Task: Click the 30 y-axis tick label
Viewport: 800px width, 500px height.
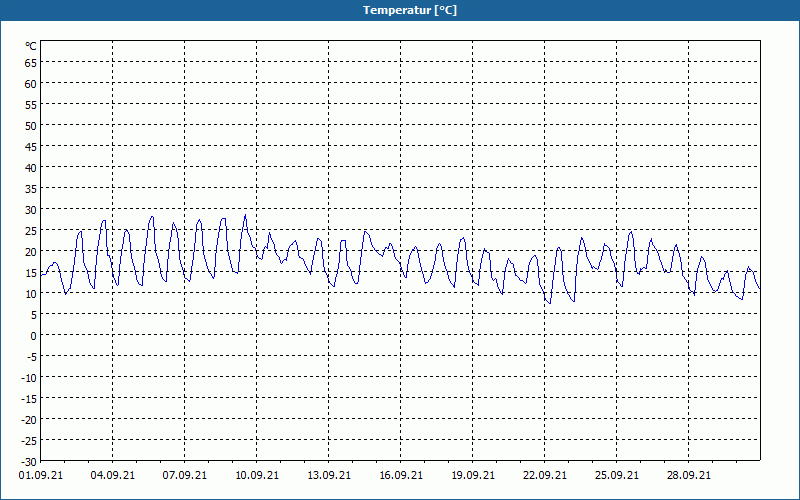Action: tap(30, 209)
